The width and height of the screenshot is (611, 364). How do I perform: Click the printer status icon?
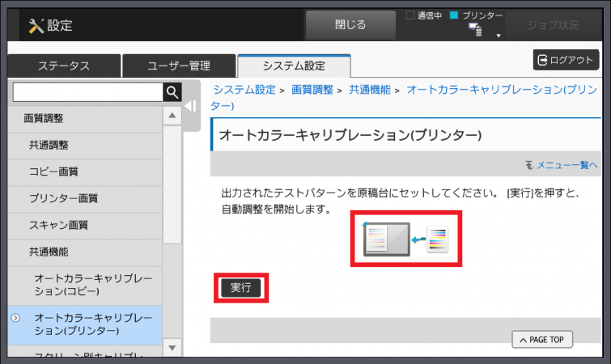[475, 30]
